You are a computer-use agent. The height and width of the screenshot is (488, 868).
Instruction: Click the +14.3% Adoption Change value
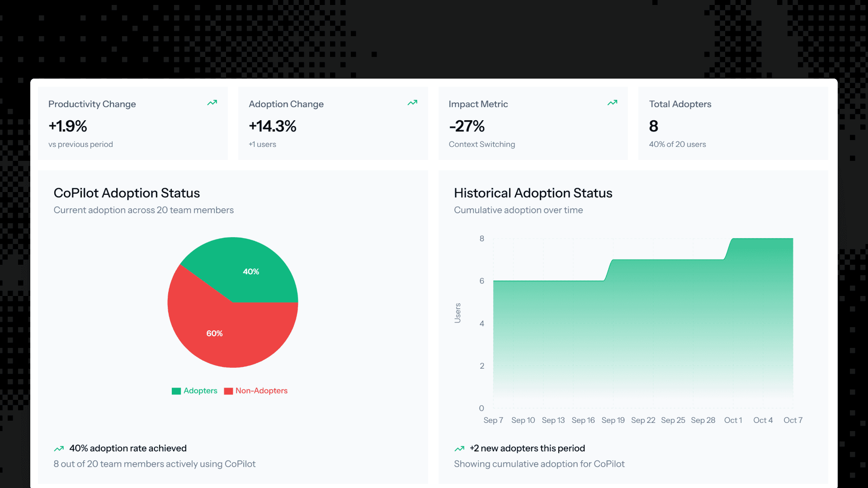click(273, 126)
